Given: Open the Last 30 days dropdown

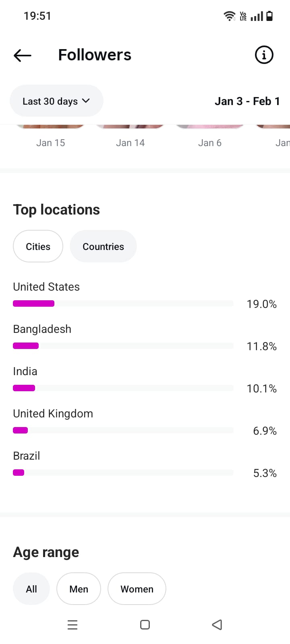Looking at the screenshot, I should click(56, 101).
